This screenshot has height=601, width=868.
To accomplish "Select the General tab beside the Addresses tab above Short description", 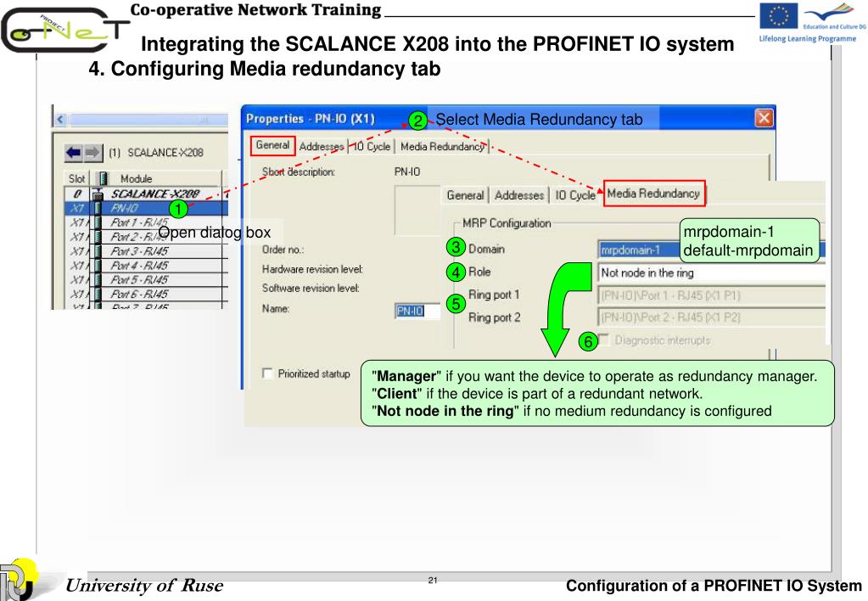I will [272, 145].
